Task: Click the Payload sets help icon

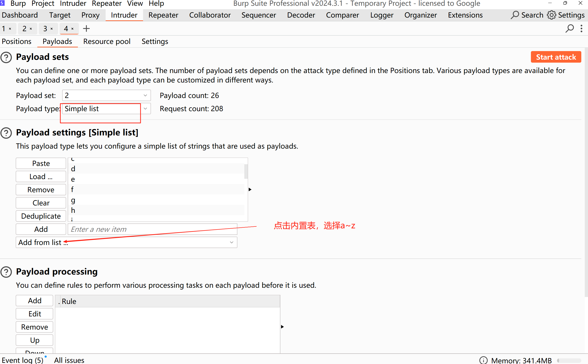Action: [x=6, y=57]
